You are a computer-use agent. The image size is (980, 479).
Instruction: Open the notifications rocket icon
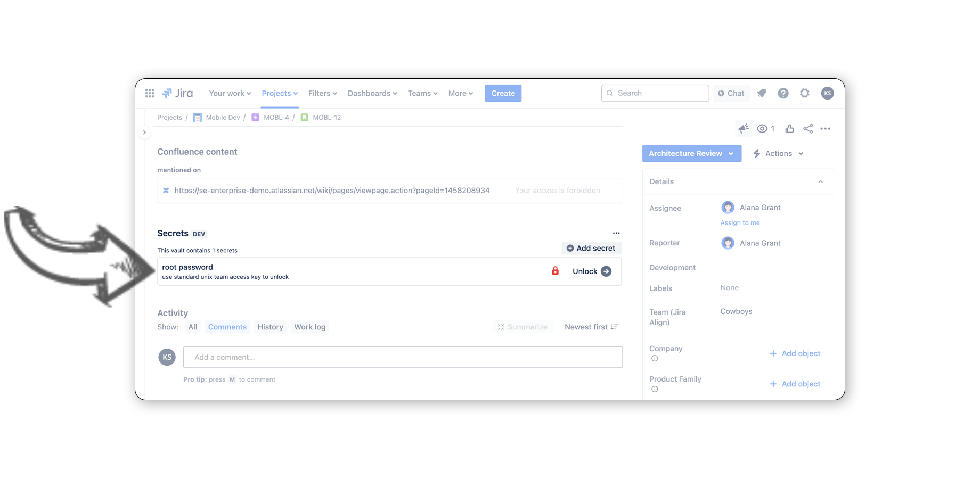tap(762, 93)
